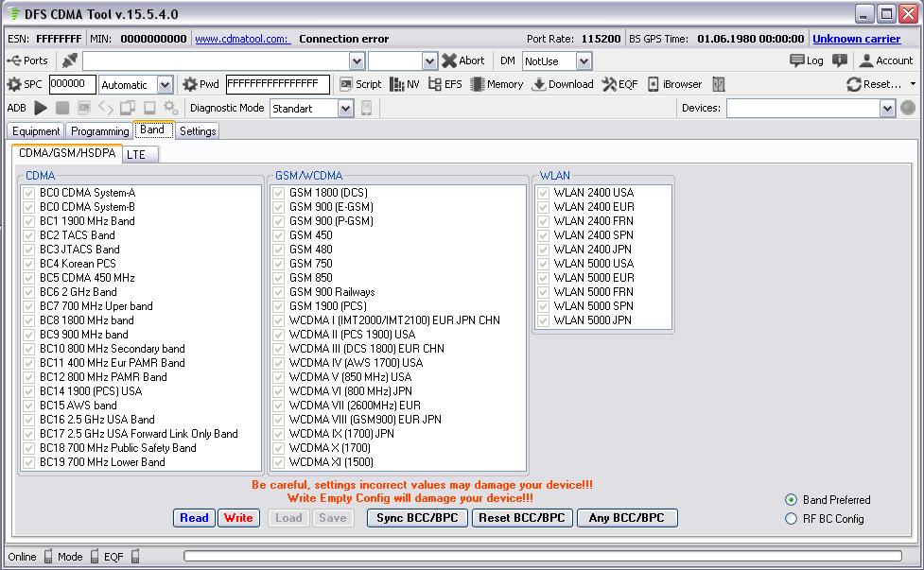
Task: Open the www.cdmatool.com link
Action: (x=241, y=39)
